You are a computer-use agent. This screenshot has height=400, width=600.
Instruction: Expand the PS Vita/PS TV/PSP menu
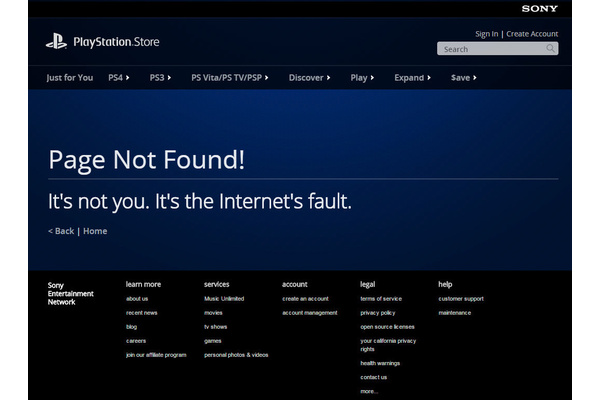click(230, 78)
